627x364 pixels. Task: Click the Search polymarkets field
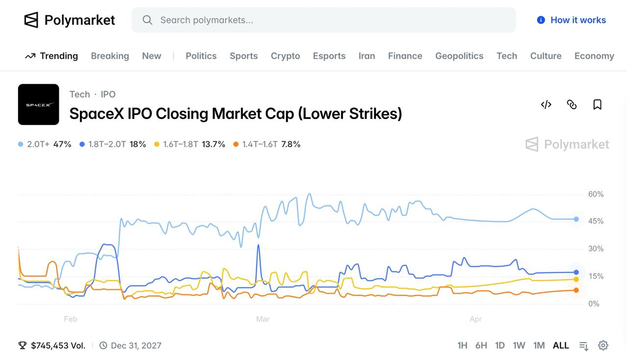pos(323,20)
